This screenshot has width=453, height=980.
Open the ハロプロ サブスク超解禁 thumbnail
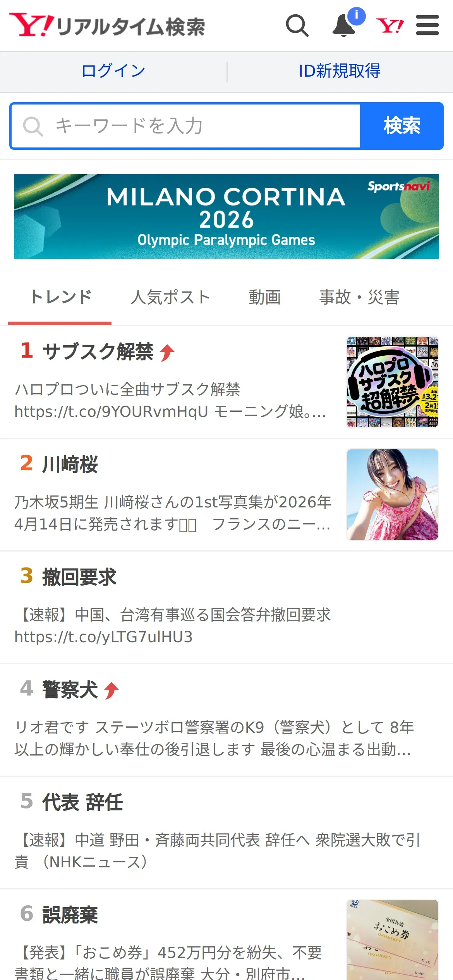(393, 382)
